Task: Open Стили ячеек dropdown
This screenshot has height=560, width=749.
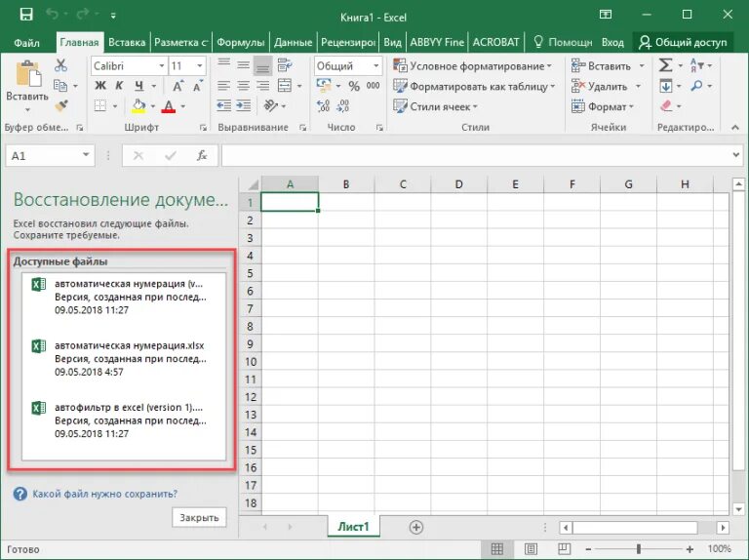Action: [x=435, y=106]
